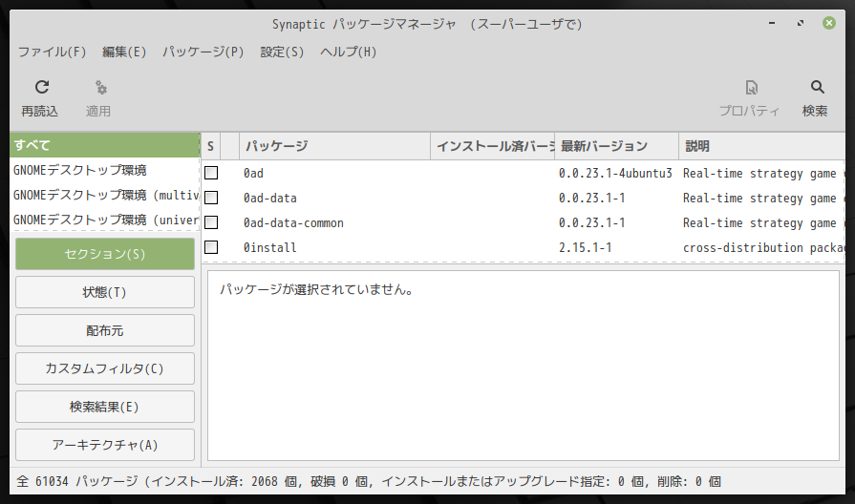The image size is (855, 504).
Task: Select すべて in the section list
Action: pos(105,145)
